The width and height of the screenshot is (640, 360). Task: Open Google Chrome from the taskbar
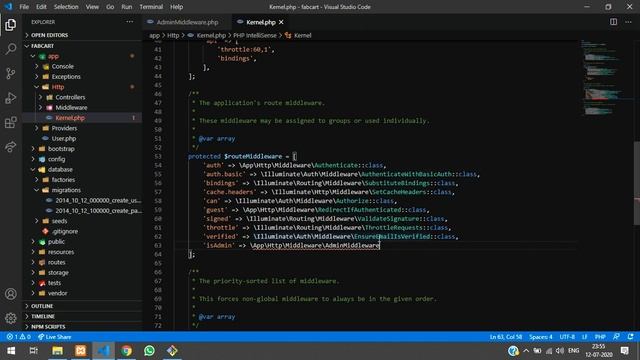[x=127, y=351]
